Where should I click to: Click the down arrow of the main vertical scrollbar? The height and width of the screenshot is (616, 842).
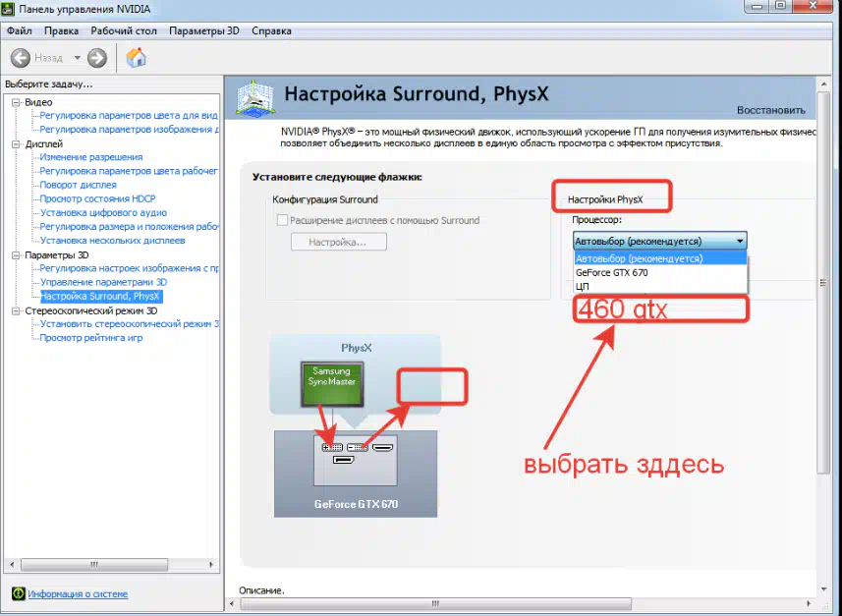823,589
